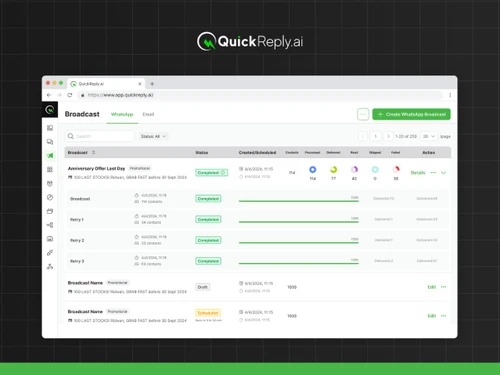Click the browser forward arrow
This screenshot has height=375, width=500.
[59, 95]
